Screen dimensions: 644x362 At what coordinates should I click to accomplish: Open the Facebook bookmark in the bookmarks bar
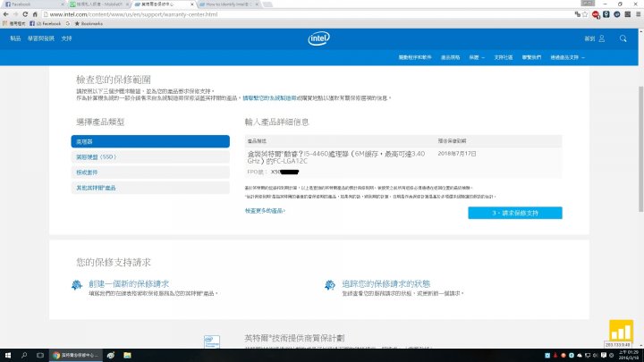46,24
